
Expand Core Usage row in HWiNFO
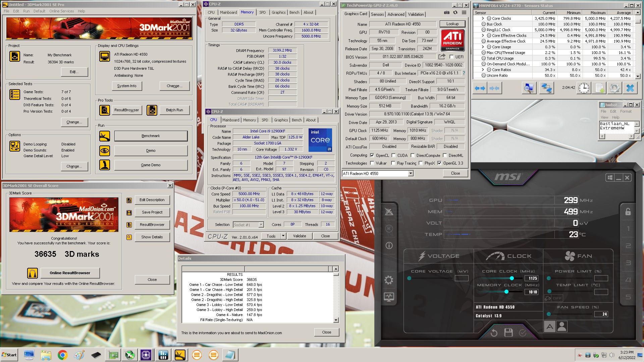[483, 47]
